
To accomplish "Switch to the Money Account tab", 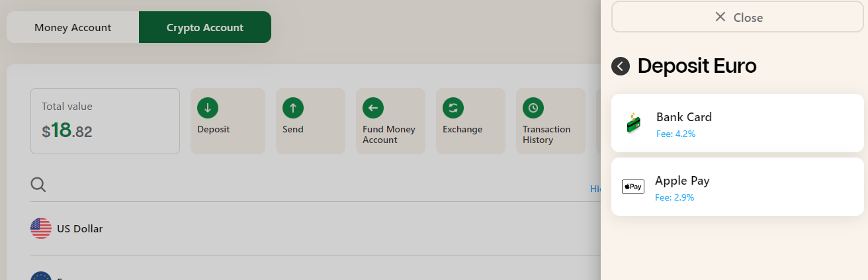I will (x=73, y=27).
